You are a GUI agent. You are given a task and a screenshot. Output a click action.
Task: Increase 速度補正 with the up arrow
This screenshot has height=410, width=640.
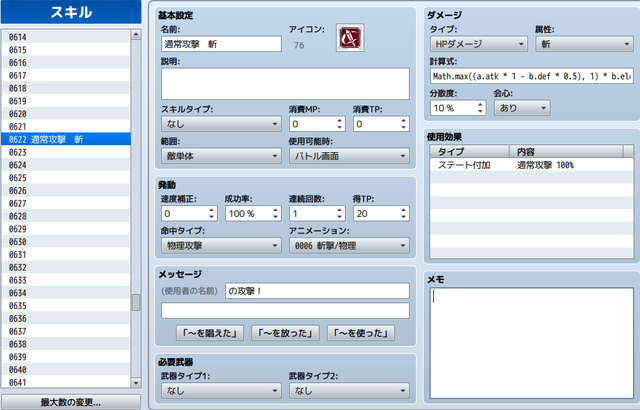(x=211, y=211)
